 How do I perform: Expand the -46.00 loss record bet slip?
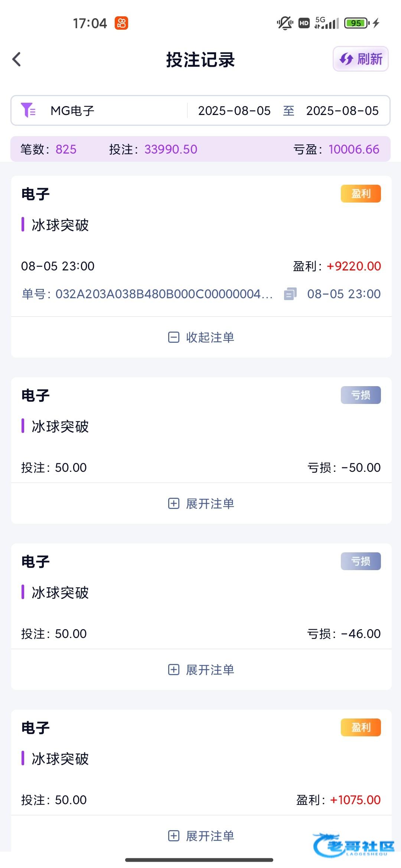[201, 670]
